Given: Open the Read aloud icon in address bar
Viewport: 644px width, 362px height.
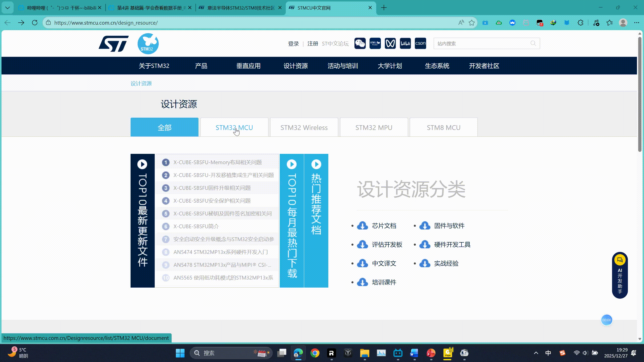Looking at the screenshot, I should click(x=461, y=23).
